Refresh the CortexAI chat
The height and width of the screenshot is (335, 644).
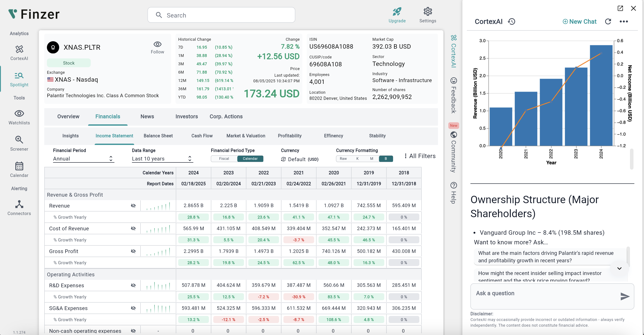pyautogui.click(x=608, y=21)
